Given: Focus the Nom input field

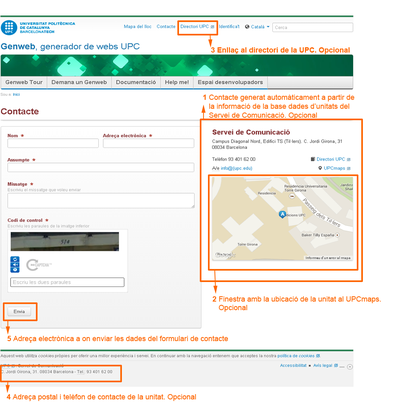Looking at the screenshot, I should 53,143.
